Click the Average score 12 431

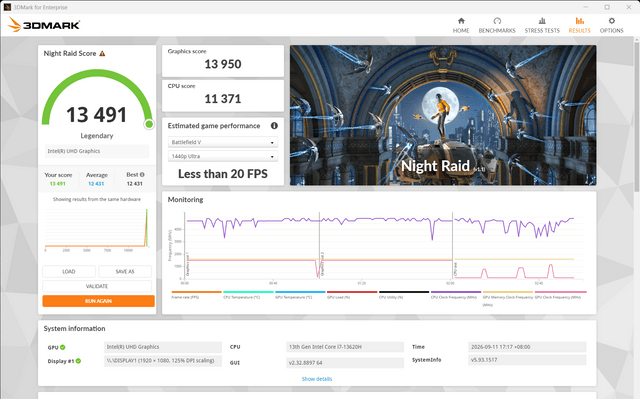96,184
